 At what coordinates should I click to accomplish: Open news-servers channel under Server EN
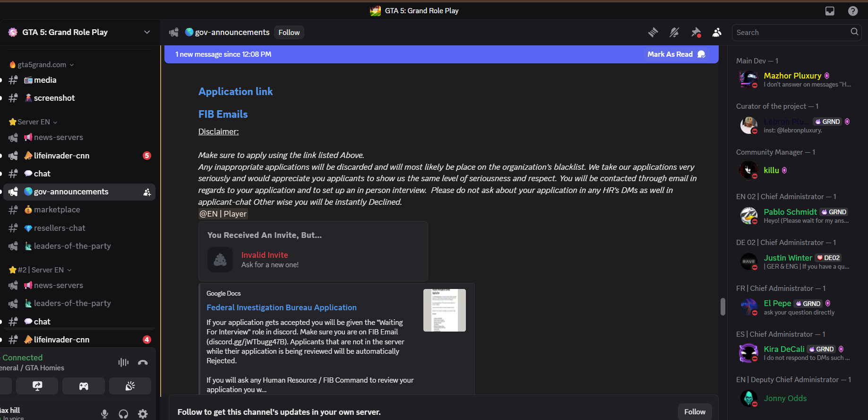tap(79, 137)
